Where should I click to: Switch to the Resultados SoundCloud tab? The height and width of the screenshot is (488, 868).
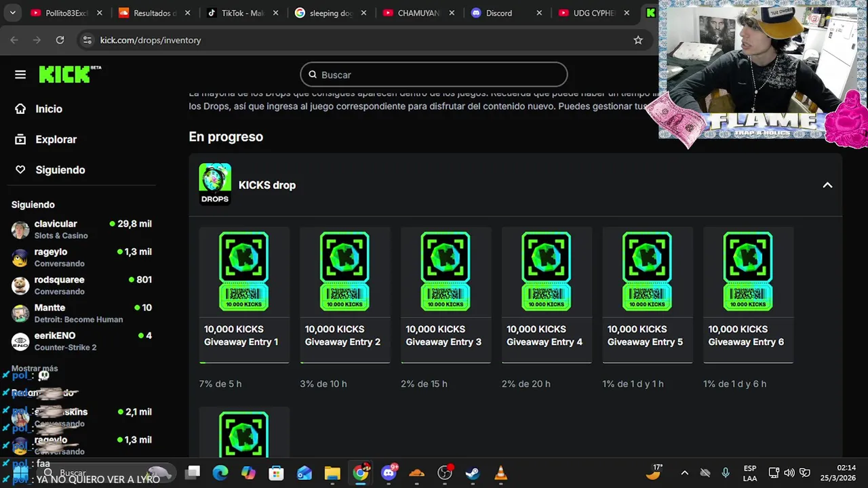154,13
